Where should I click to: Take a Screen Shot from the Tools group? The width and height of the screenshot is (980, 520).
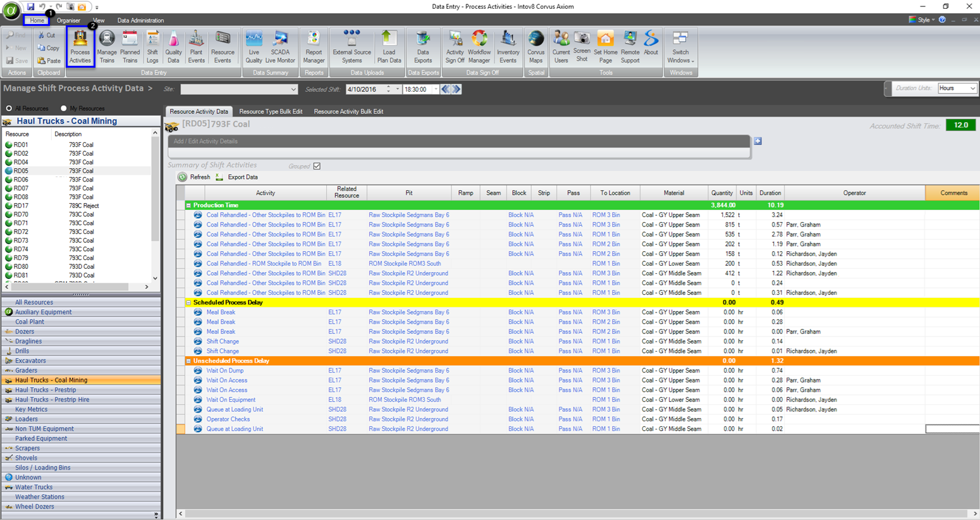(582, 47)
